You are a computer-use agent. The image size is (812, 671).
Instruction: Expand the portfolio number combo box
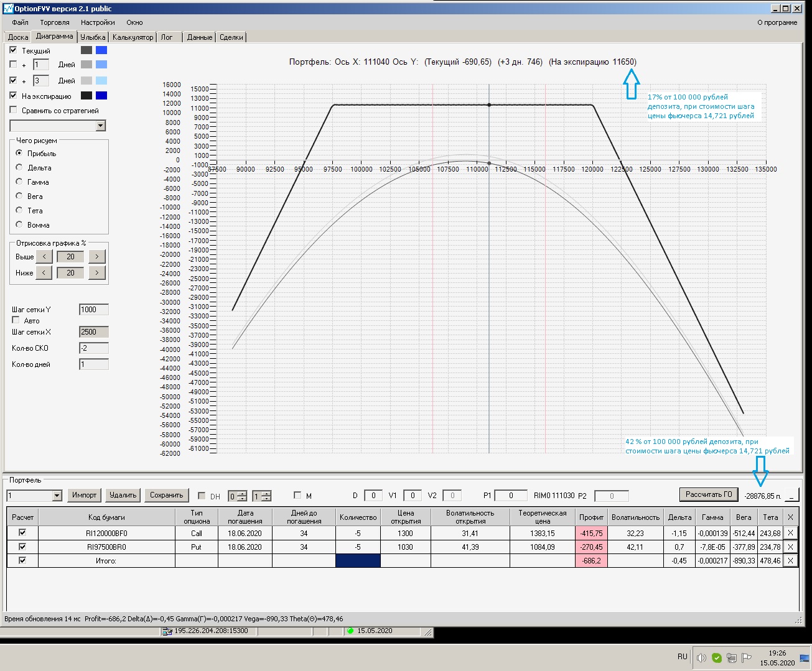[x=57, y=496]
